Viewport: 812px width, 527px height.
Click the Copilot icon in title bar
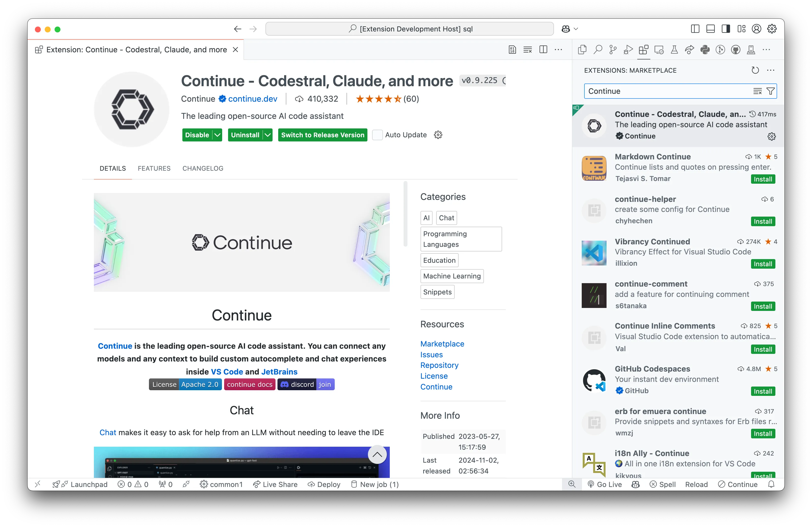[566, 29]
